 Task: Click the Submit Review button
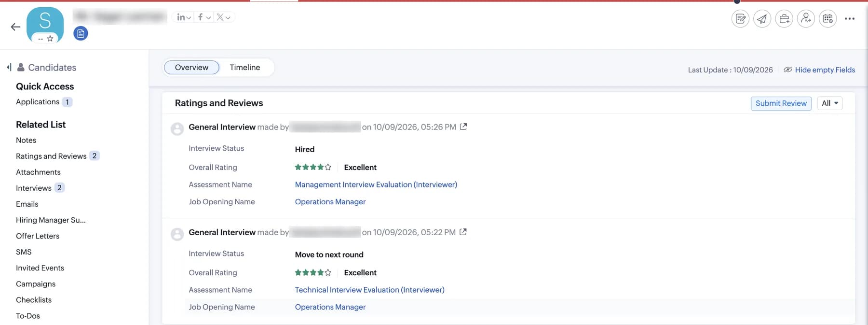781,103
